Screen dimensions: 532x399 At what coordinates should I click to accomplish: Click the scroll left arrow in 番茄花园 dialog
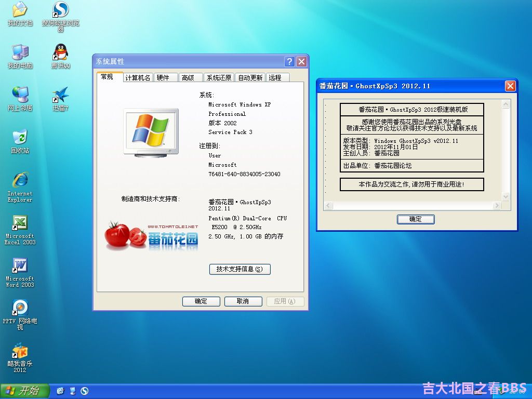tap(328, 205)
